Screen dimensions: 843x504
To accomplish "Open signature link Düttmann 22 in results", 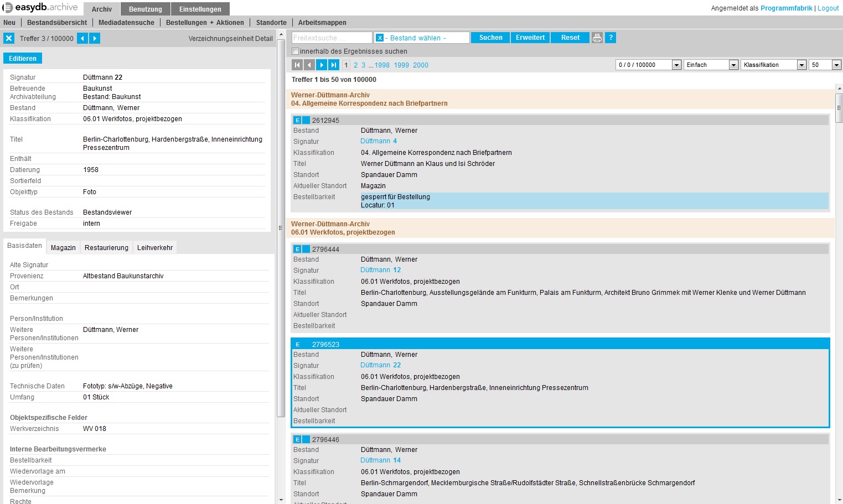I will tap(380, 365).
